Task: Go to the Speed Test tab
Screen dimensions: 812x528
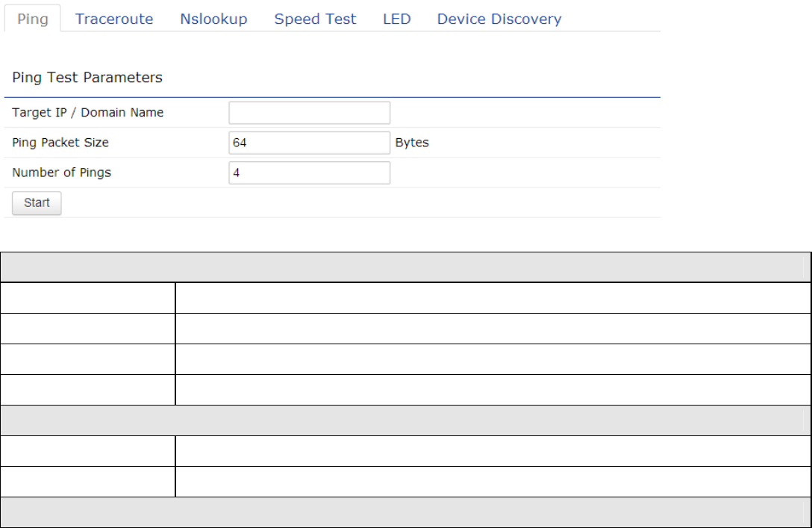Action: click(x=315, y=19)
